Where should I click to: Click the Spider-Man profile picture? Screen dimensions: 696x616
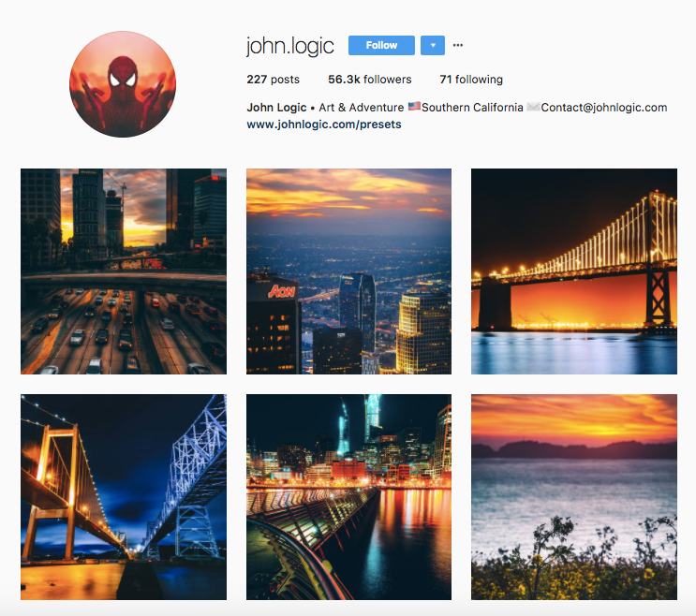pyautogui.click(x=123, y=84)
